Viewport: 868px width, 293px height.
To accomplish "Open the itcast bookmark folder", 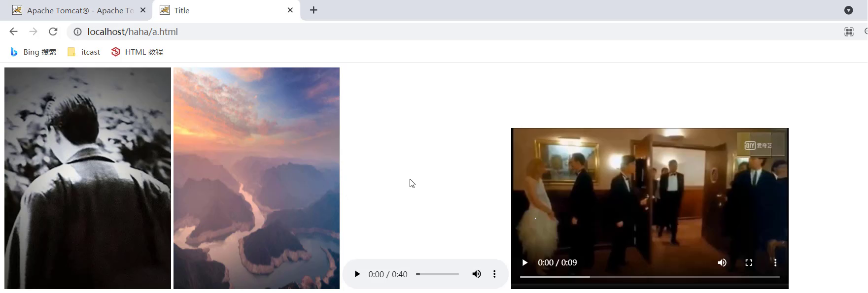I will [x=83, y=52].
